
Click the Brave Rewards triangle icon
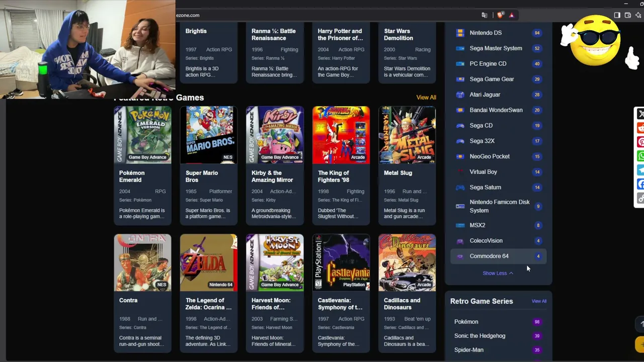pyautogui.click(x=512, y=15)
